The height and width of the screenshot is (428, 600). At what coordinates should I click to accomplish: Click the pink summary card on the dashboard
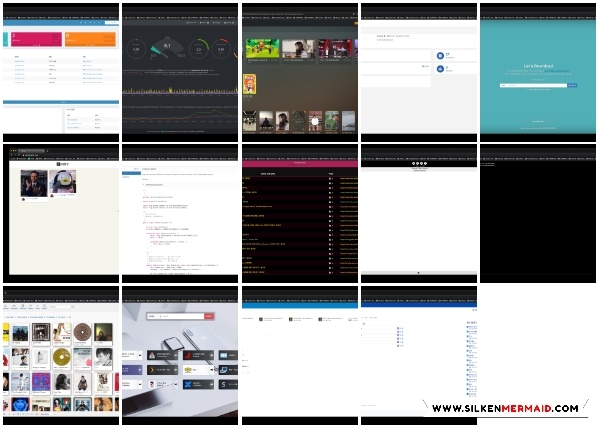[36, 39]
